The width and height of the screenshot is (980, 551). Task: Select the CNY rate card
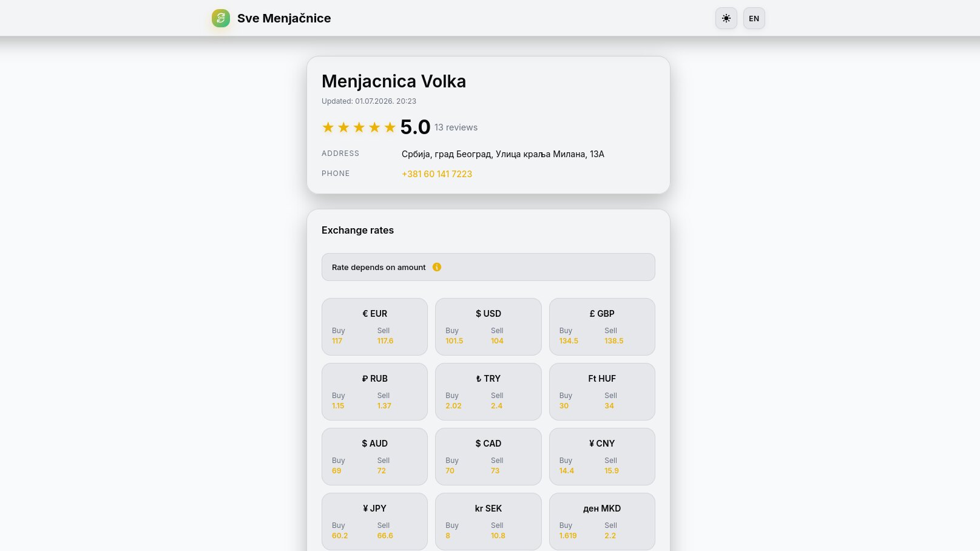[x=602, y=456]
